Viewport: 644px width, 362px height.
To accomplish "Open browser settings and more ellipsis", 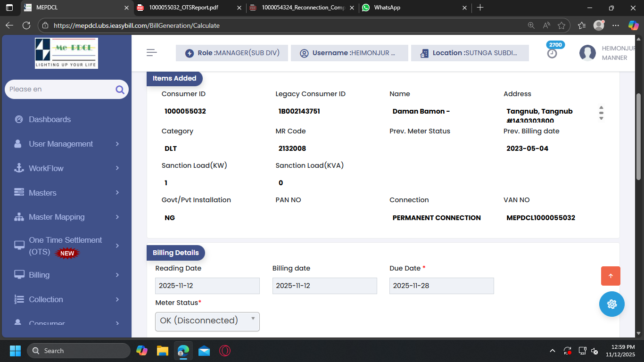I will [x=616, y=25].
